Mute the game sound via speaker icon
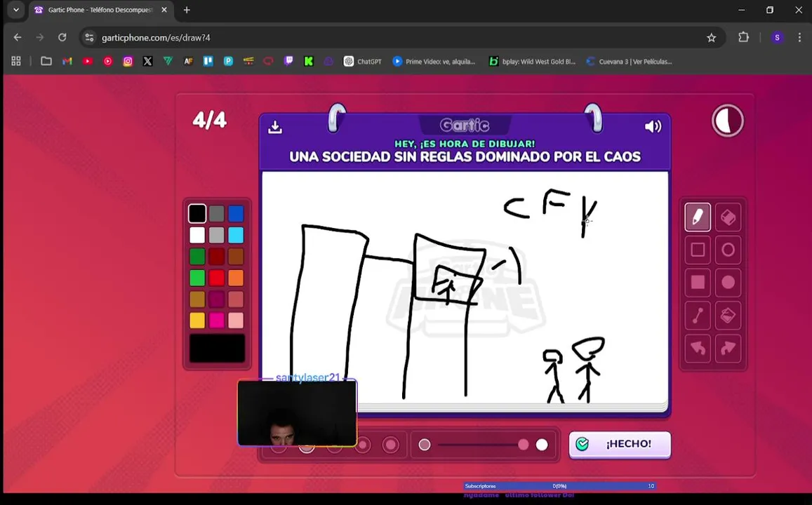This screenshot has height=505, width=812. (653, 126)
